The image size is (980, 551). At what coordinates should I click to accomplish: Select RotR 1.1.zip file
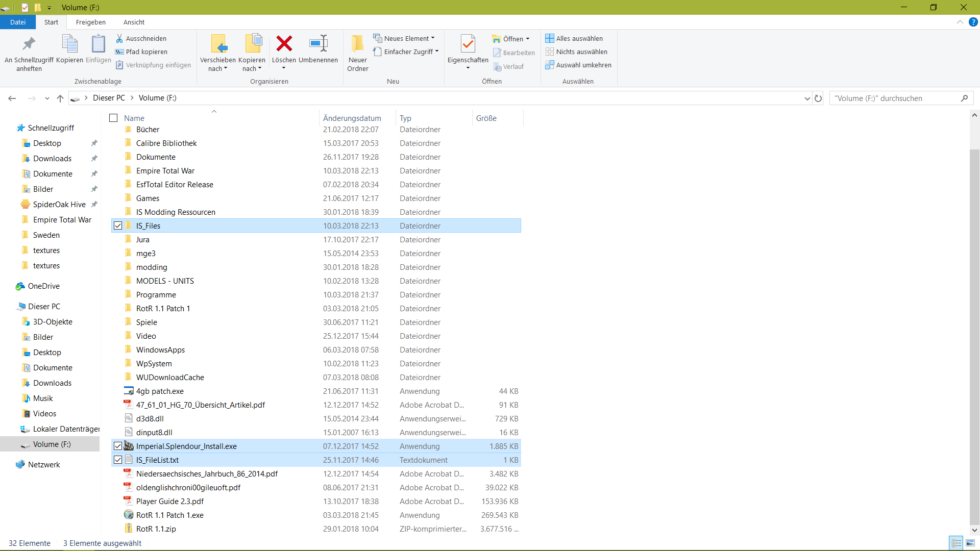[316, 529]
